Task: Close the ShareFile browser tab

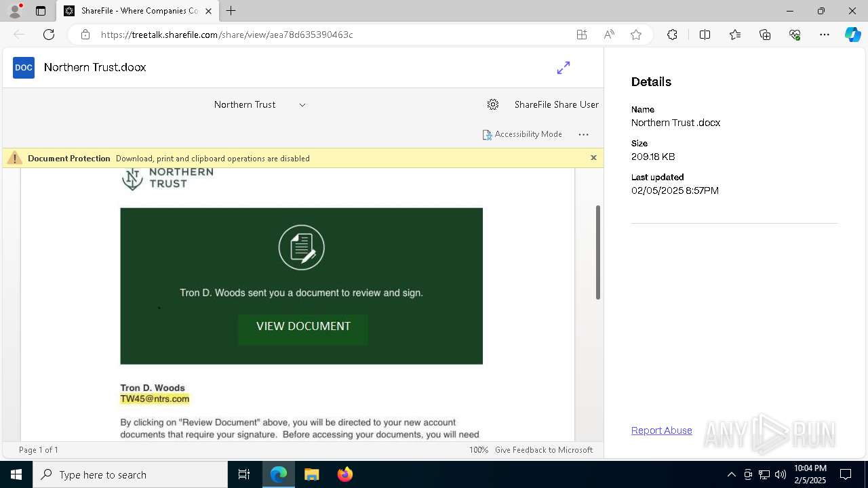Action: click(209, 11)
